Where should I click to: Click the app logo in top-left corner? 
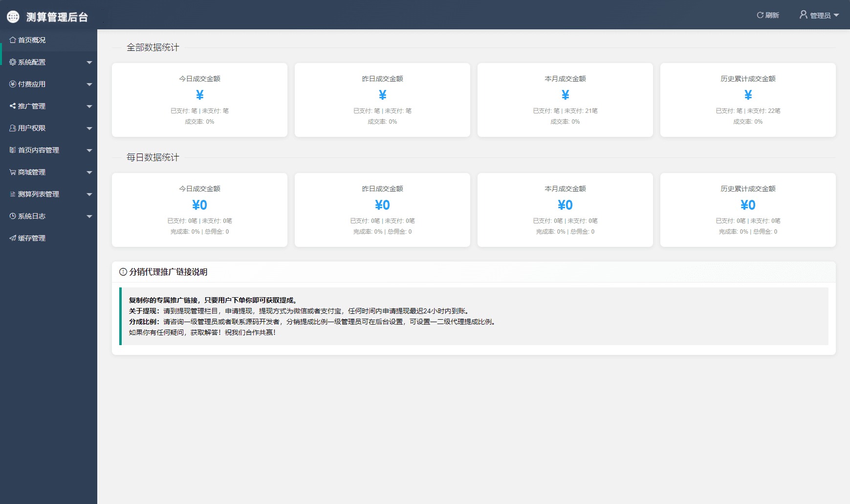tap(14, 16)
